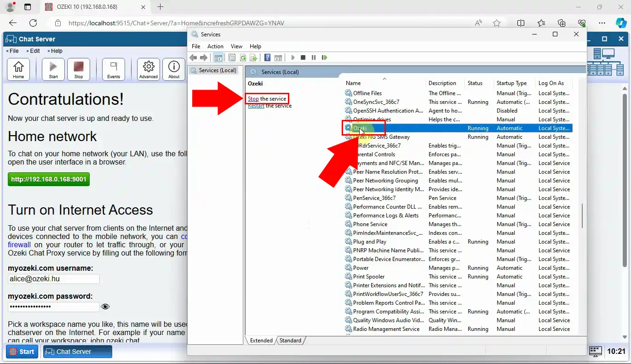The width and height of the screenshot is (631, 364).
Task: Click the Restart Service icon in toolbar
Action: pyautogui.click(x=324, y=57)
